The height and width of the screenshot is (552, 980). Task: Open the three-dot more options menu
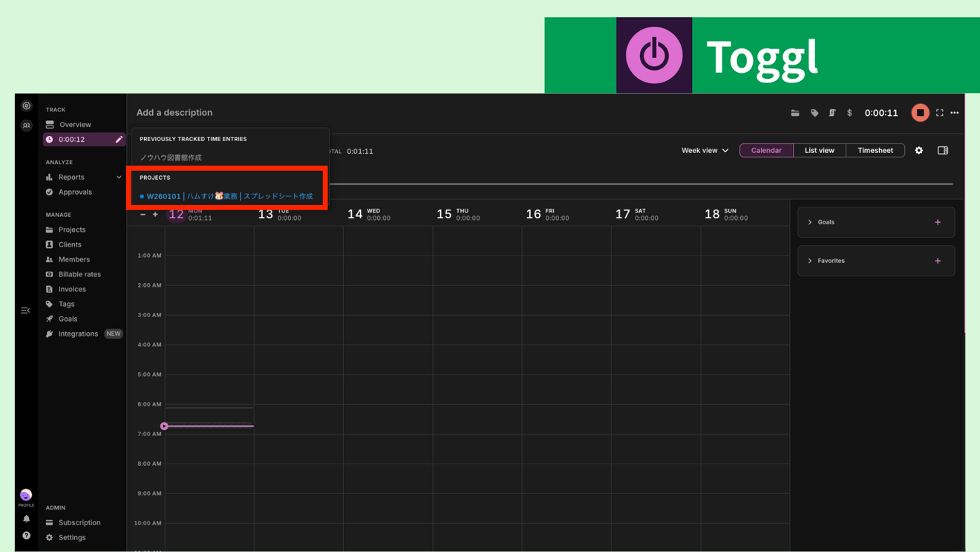point(955,113)
